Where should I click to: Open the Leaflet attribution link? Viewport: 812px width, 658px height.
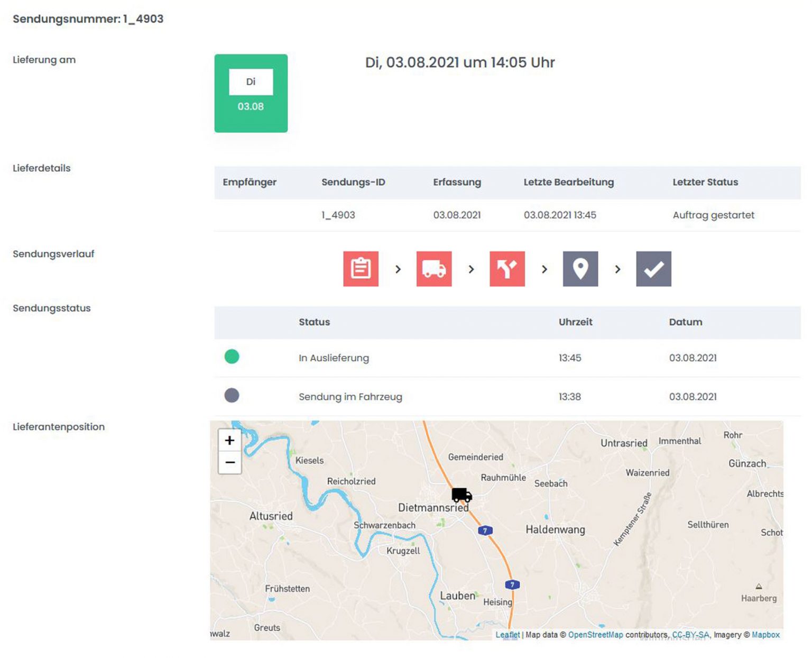point(508,635)
